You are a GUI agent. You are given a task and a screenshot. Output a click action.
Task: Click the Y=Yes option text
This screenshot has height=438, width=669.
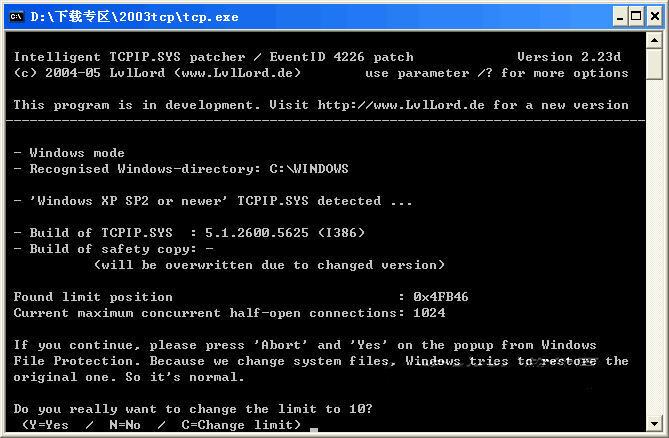48,425
